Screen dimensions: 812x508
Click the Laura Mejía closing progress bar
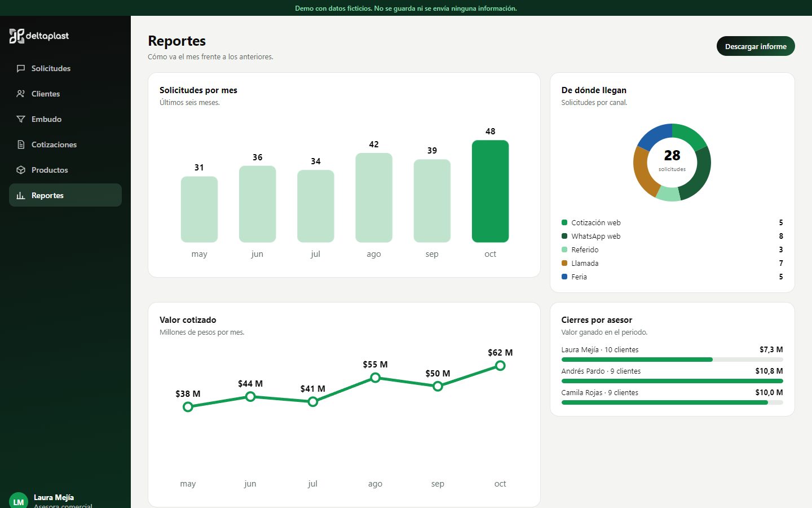tap(672, 360)
